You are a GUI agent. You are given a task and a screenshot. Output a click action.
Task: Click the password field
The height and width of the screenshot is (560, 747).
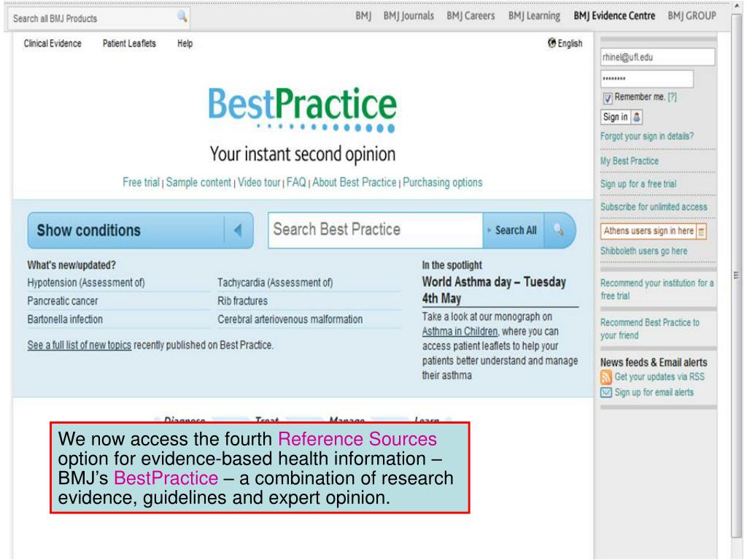pyautogui.click(x=646, y=79)
